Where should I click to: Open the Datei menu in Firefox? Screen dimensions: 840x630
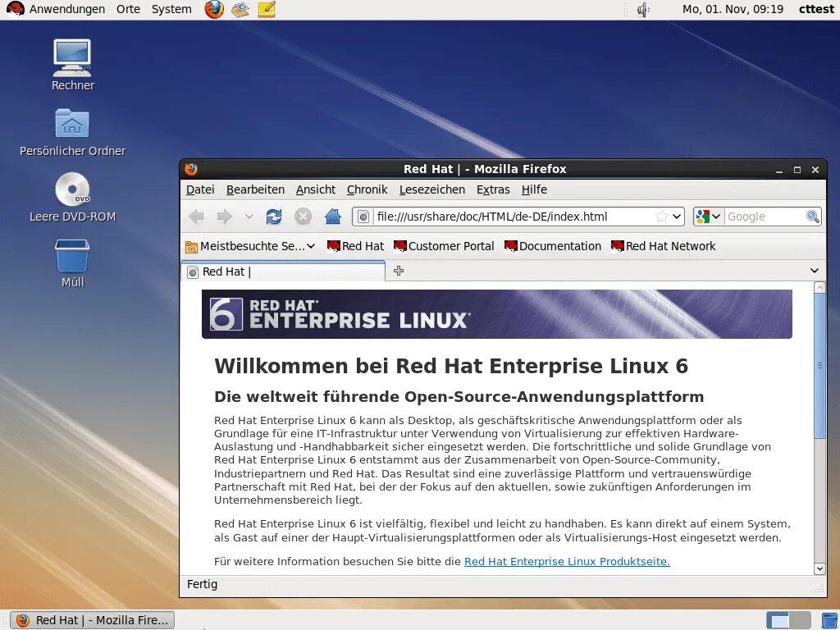point(200,189)
